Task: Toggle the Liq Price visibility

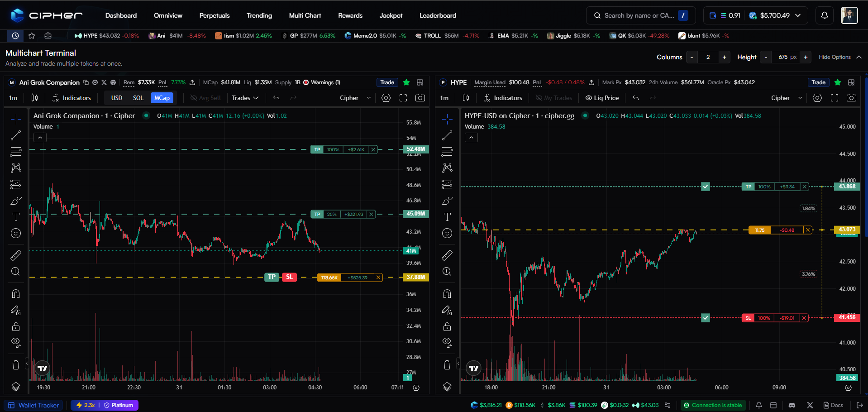Action: pos(602,98)
